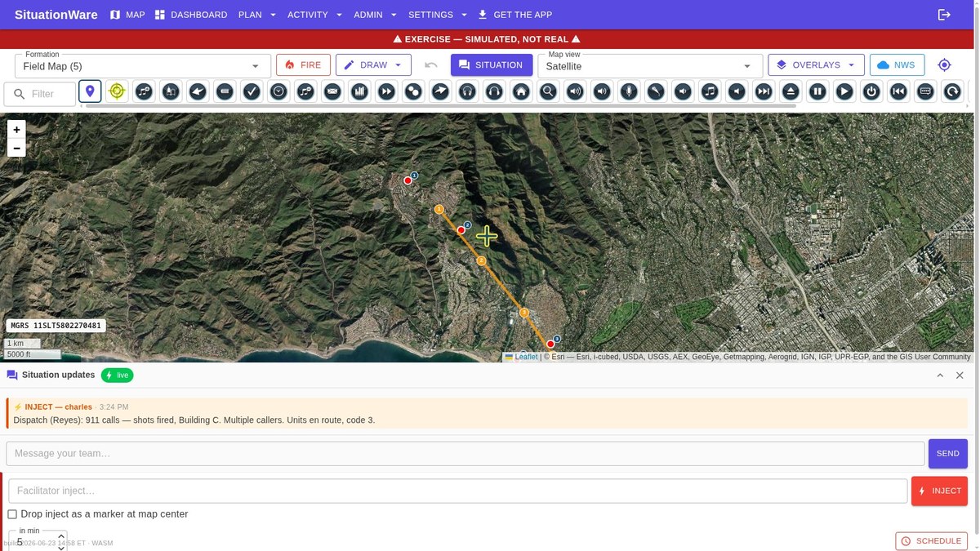Screen dimensions: 980x551
Task: Open the Dashboard page
Action: point(191,15)
